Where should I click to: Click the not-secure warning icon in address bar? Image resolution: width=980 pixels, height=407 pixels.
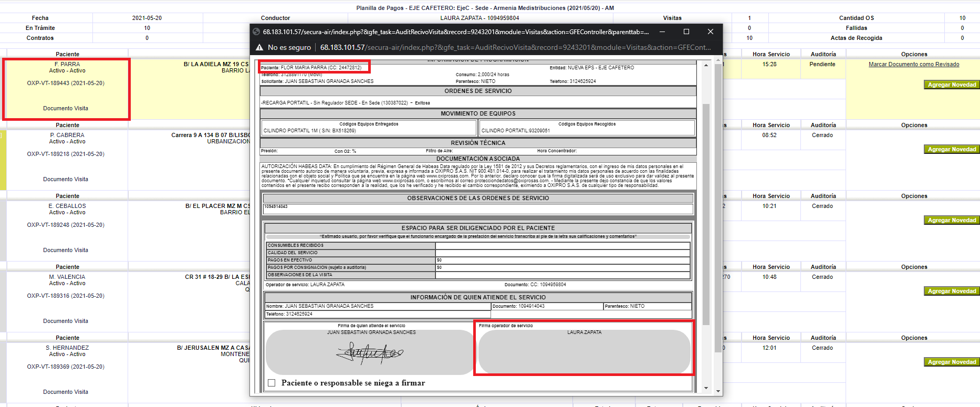tap(259, 47)
